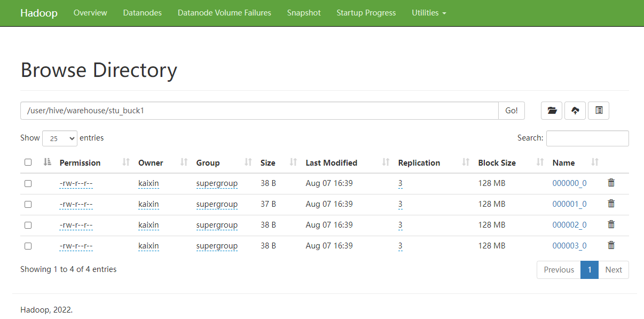Open file 000000_0 link
The width and height of the screenshot is (644, 319).
(x=569, y=183)
